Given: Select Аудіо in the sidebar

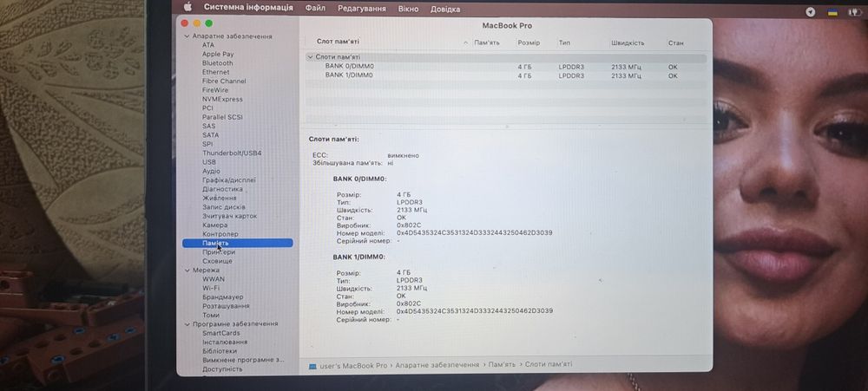Looking at the screenshot, I should 211,172.
